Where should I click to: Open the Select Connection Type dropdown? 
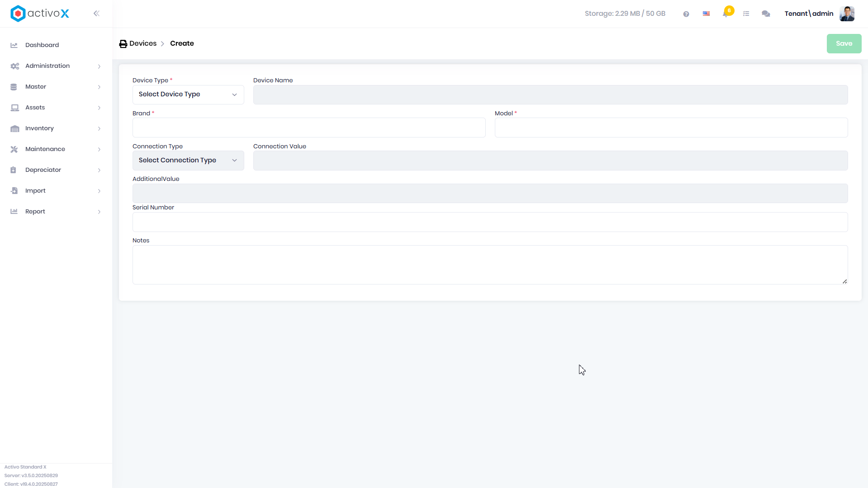pyautogui.click(x=188, y=161)
